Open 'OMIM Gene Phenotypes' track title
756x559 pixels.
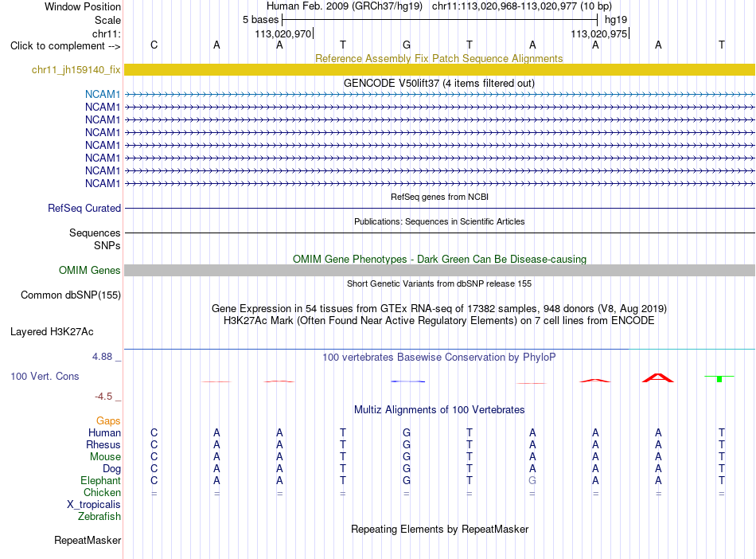(x=439, y=259)
